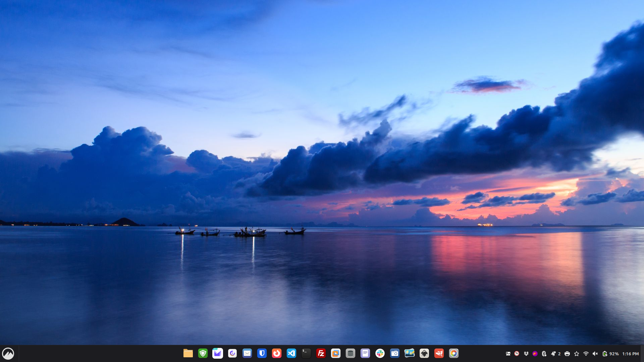Show the 2 pending notifications bell

tap(556, 354)
